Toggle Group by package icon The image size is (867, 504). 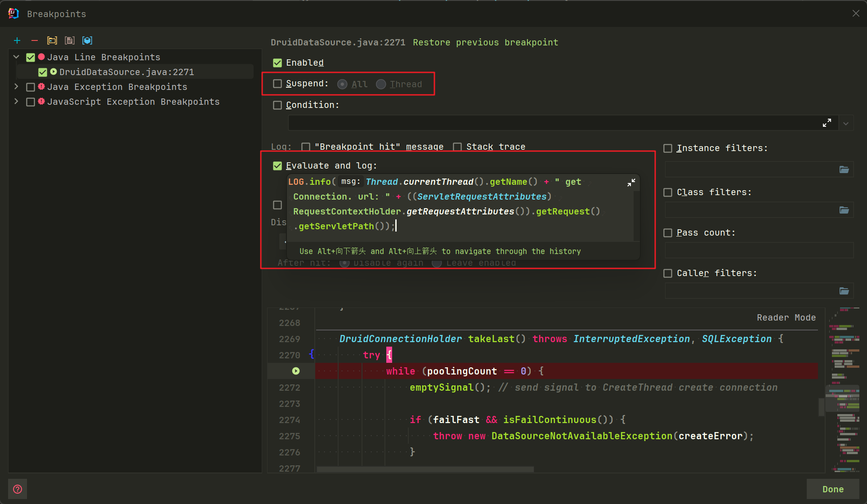pos(52,40)
